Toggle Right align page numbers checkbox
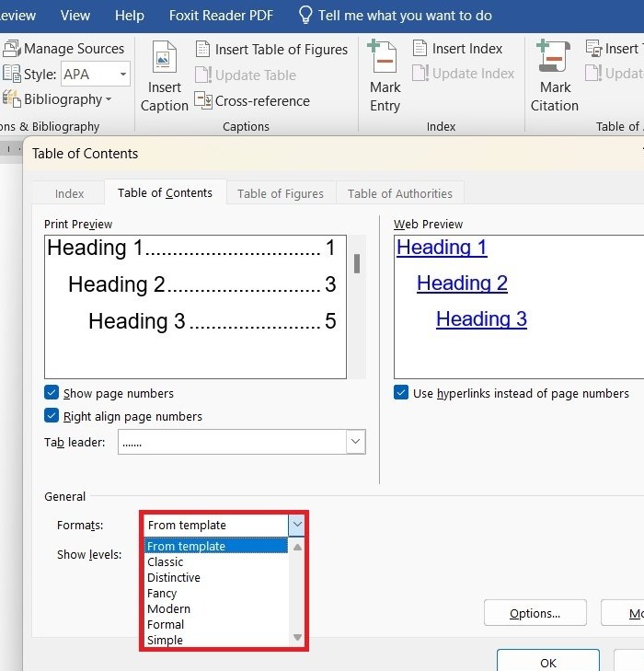The width and height of the screenshot is (644, 671). point(52,415)
